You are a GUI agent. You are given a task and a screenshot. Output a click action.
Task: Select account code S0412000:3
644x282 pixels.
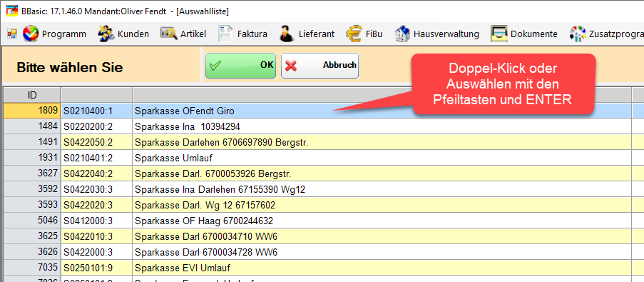(96, 221)
